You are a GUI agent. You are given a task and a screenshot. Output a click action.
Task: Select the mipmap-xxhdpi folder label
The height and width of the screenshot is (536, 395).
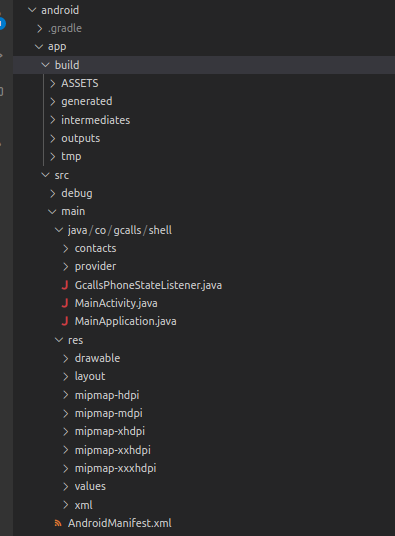tap(113, 450)
